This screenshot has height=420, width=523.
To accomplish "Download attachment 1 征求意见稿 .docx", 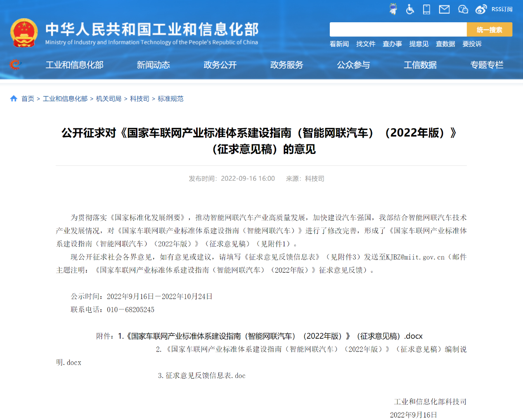I will tap(270, 336).
